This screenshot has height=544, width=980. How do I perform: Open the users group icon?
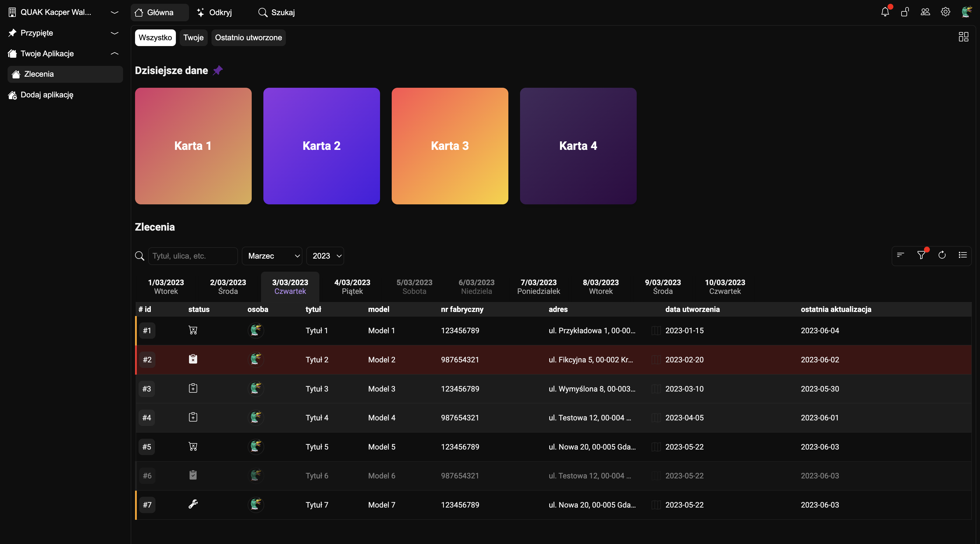pyautogui.click(x=925, y=12)
